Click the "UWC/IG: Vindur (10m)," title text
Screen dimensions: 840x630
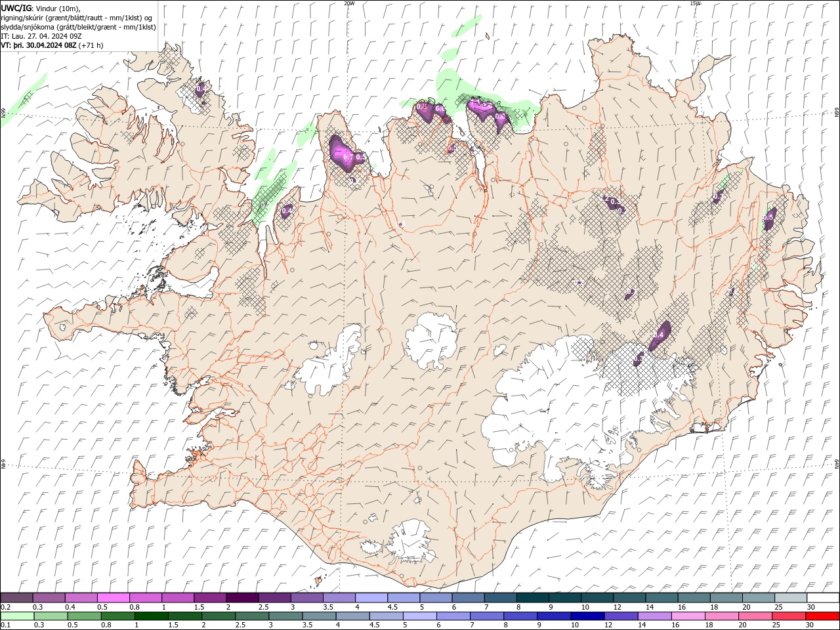click(x=41, y=8)
